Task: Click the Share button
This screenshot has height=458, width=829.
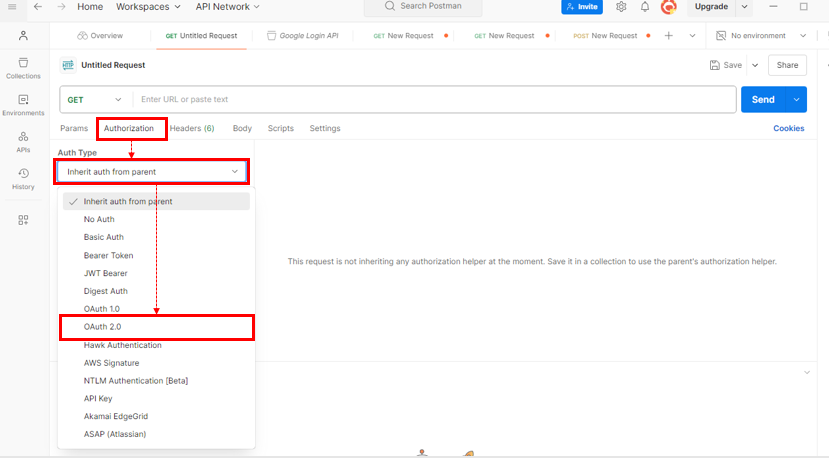Action: point(787,65)
